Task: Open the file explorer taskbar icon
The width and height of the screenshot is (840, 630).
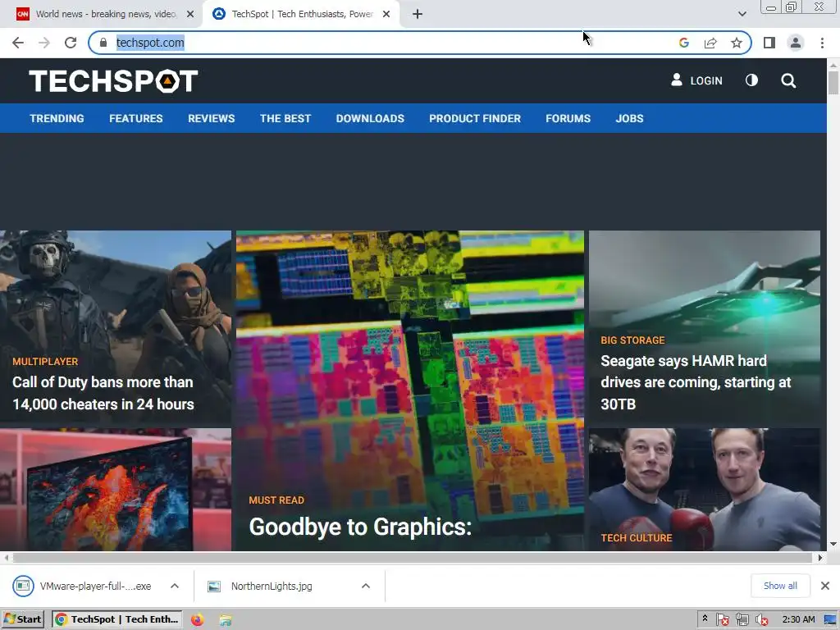Action: 226,620
